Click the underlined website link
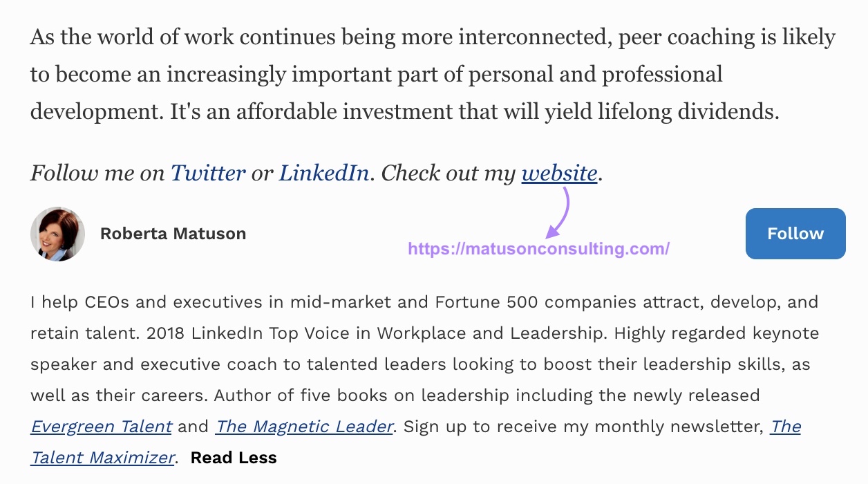Screen dimensions: 868x484 (x=560, y=173)
